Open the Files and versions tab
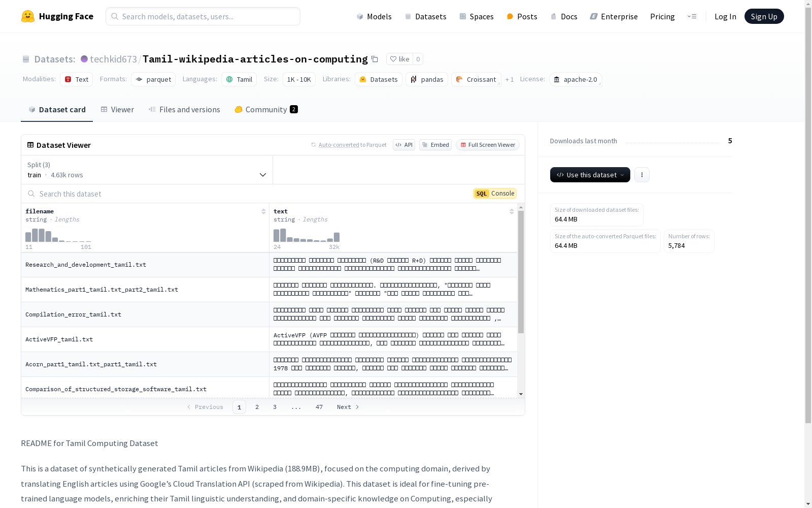 [184, 110]
